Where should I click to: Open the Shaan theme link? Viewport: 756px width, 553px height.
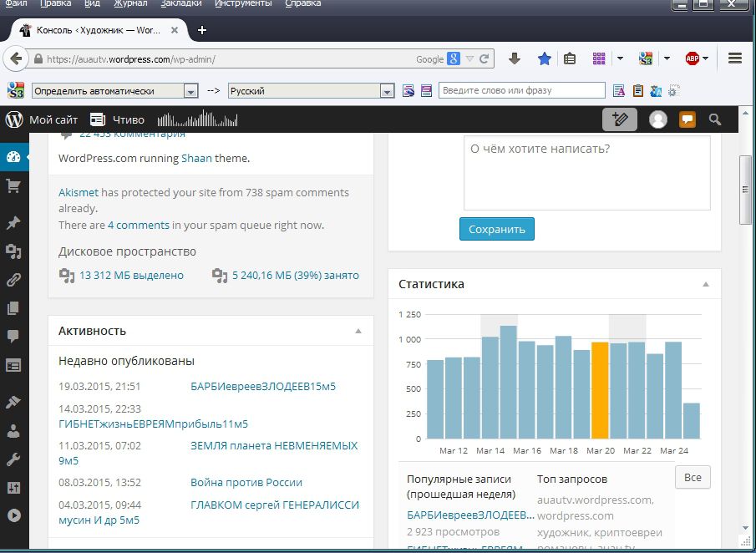click(x=196, y=158)
